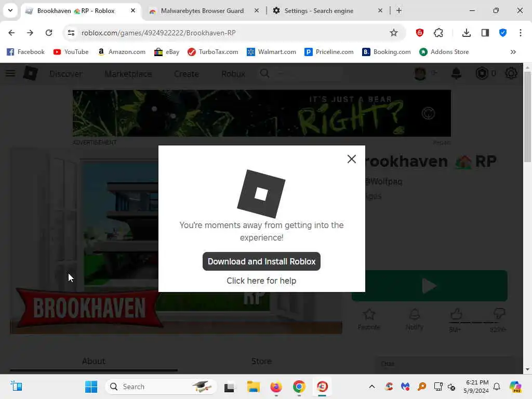Open Amazon.com bookmark
532x399 pixels.
[122, 52]
